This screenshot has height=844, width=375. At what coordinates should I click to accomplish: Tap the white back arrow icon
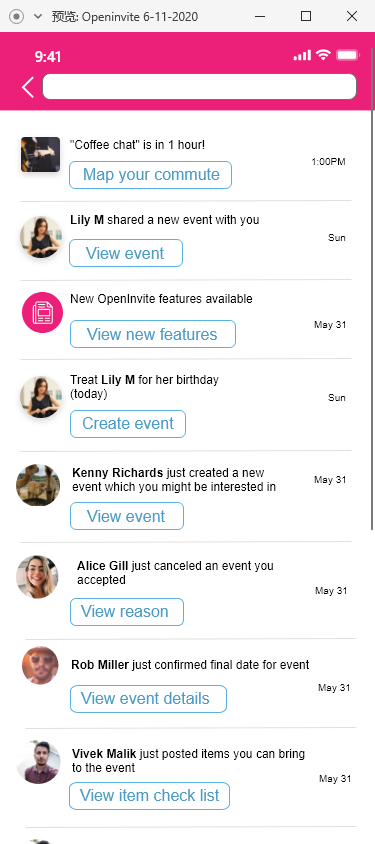[x=28, y=87]
